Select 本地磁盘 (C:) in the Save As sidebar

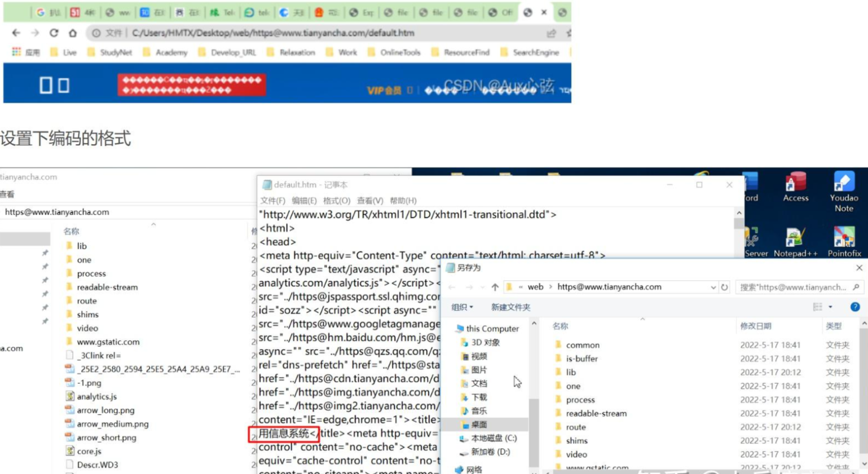(x=488, y=438)
